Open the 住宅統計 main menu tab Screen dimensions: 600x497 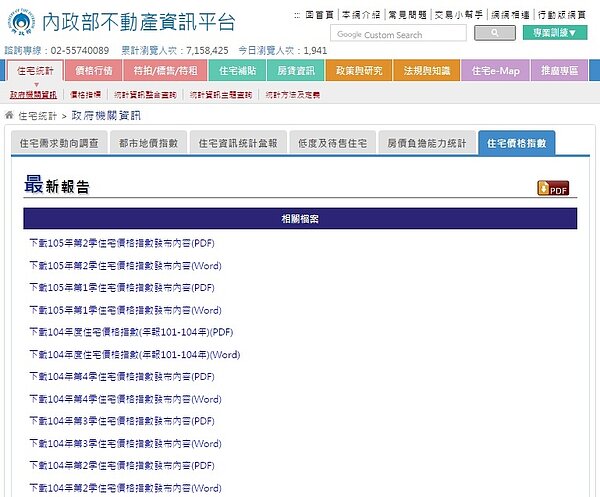[x=35, y=70]
